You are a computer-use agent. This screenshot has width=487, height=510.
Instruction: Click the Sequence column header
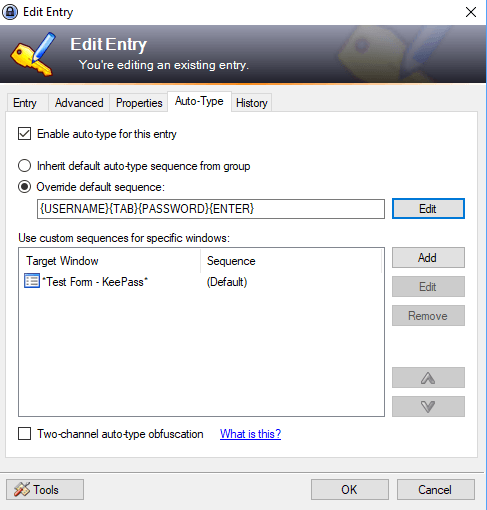click(291, 261)
